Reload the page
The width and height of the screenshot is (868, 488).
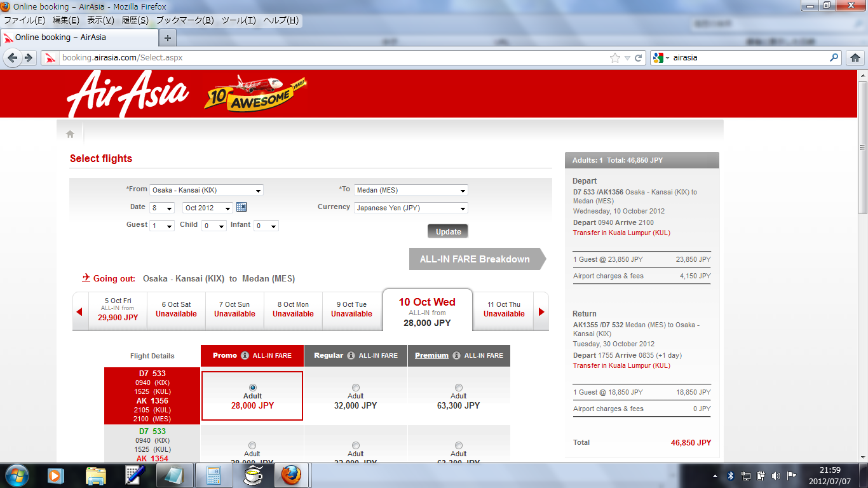[639, 58]
